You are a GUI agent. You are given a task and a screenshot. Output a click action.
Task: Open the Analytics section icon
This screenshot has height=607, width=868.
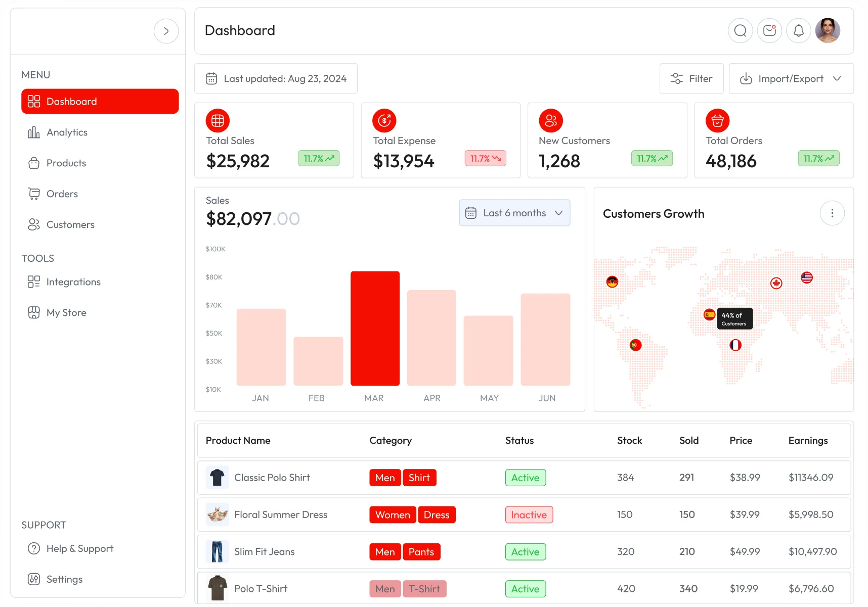(x=34, y=132)
